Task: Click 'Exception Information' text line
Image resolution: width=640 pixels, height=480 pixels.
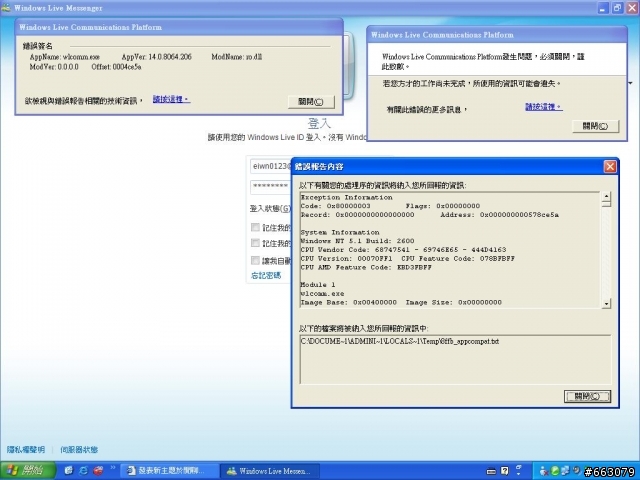Action: 347,197
